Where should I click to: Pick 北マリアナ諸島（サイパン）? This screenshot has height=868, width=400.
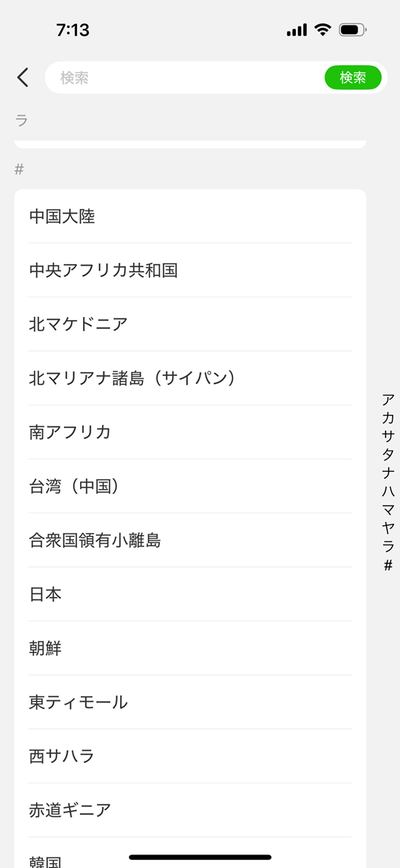[190, 378]
